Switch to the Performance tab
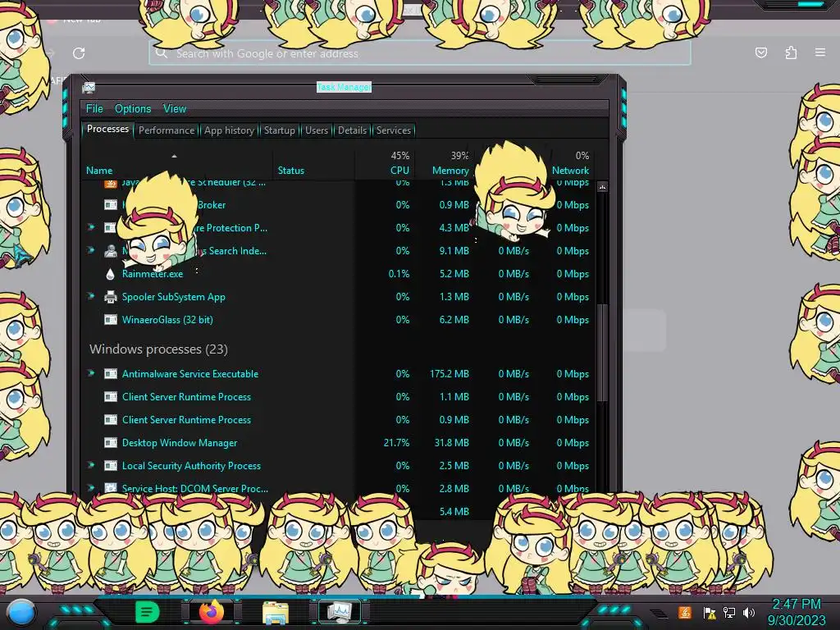This screenshot has width=840, height=630. pyautogui.click(x=167, y=130)
